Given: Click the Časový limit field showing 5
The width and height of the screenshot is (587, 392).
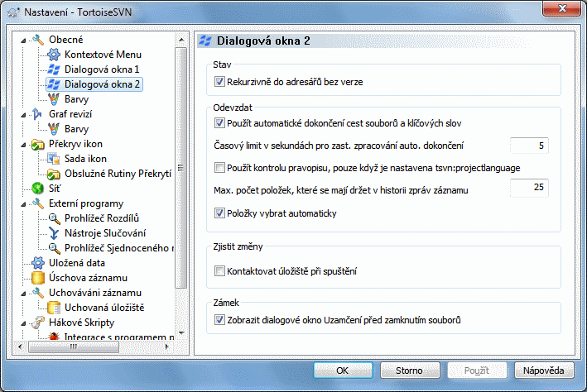Looking at the screenshot, I should (x=529, y=146).
